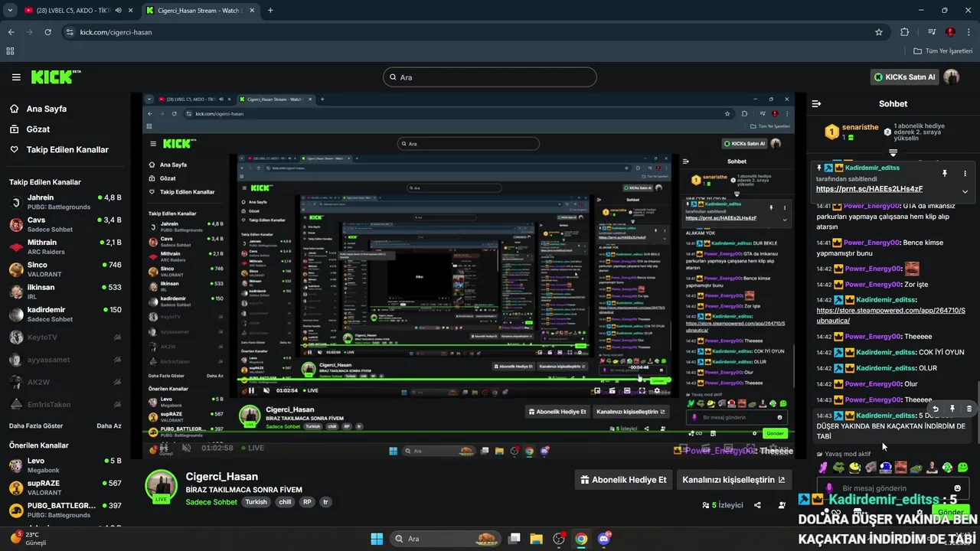Click the Windows taskbar search box
Screen dimensions: 980x551
447,539
